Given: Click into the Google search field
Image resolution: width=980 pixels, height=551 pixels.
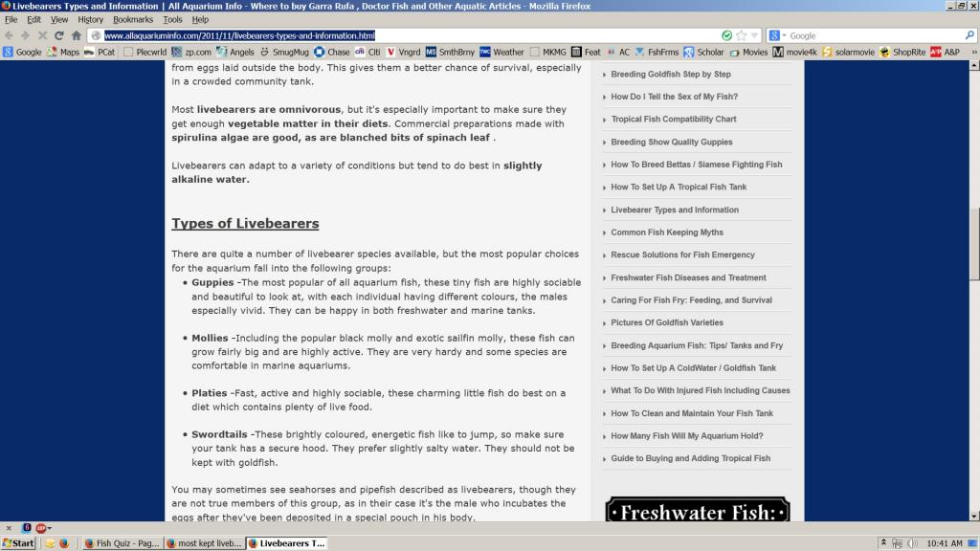Looking at the screenshot, I should point(871,35).
